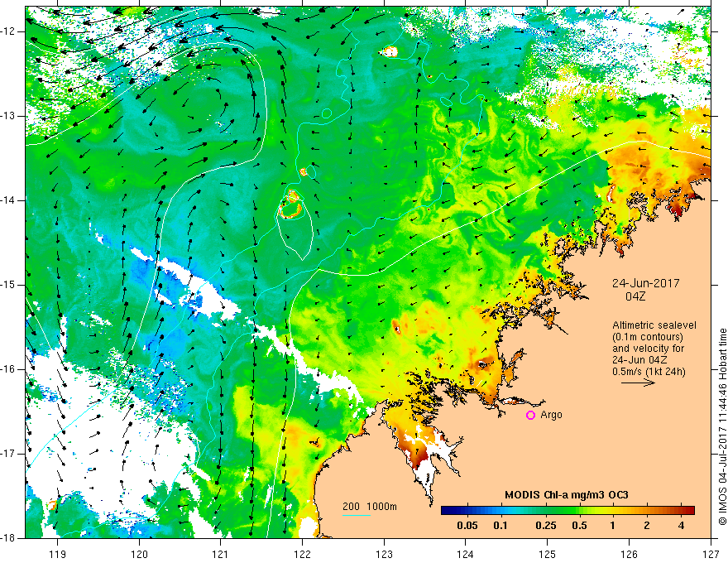This screenshot has width=728, height=563.
Task: Click the '124' longitude axis label
Action: coord(465,554)
